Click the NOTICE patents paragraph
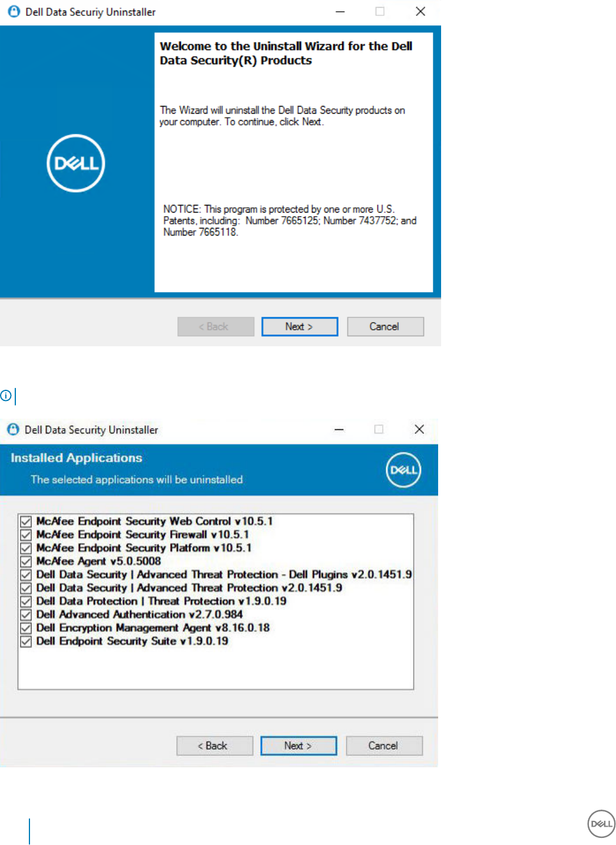Screen dimensions: 616x845 [x=290, y=221]
